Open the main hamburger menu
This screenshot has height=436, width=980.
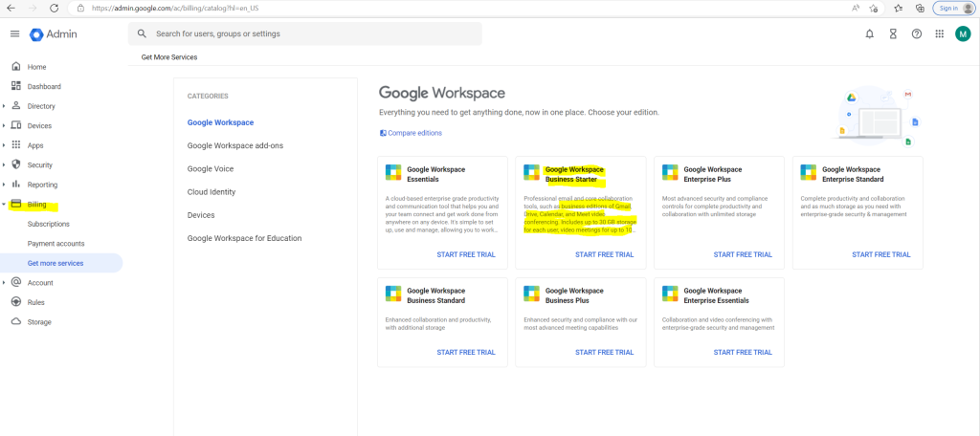pos(15,33)
